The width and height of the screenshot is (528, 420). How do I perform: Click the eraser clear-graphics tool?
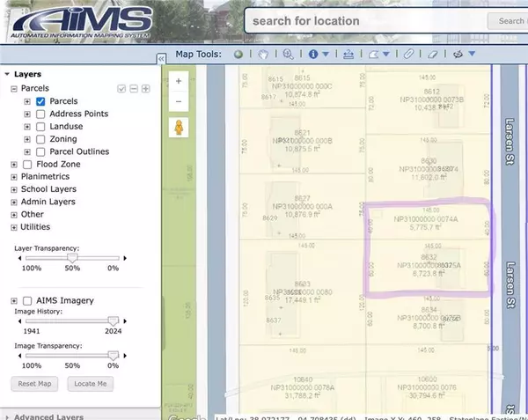point(432,54)
